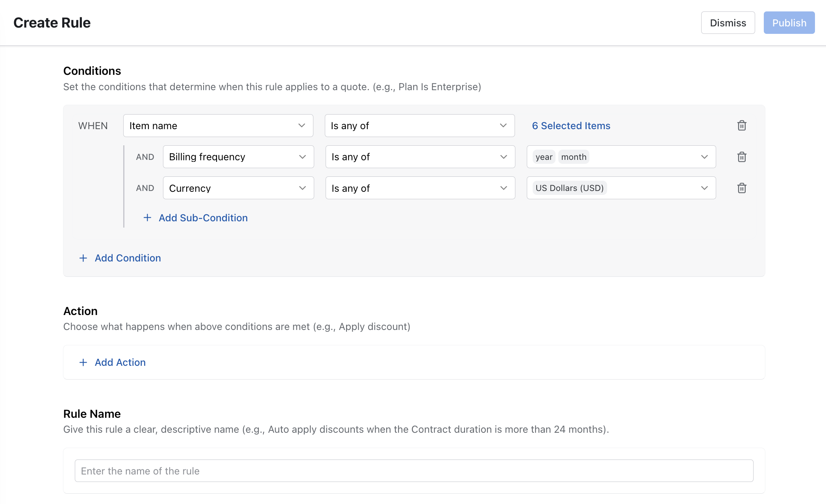Open the Item name field dropdown
This screenshot has height=504, width=826.
[x=218, y=126]
